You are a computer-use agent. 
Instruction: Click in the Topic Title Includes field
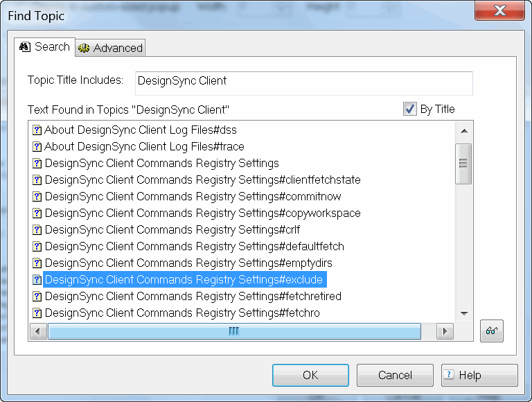click(x=303, y=84)
